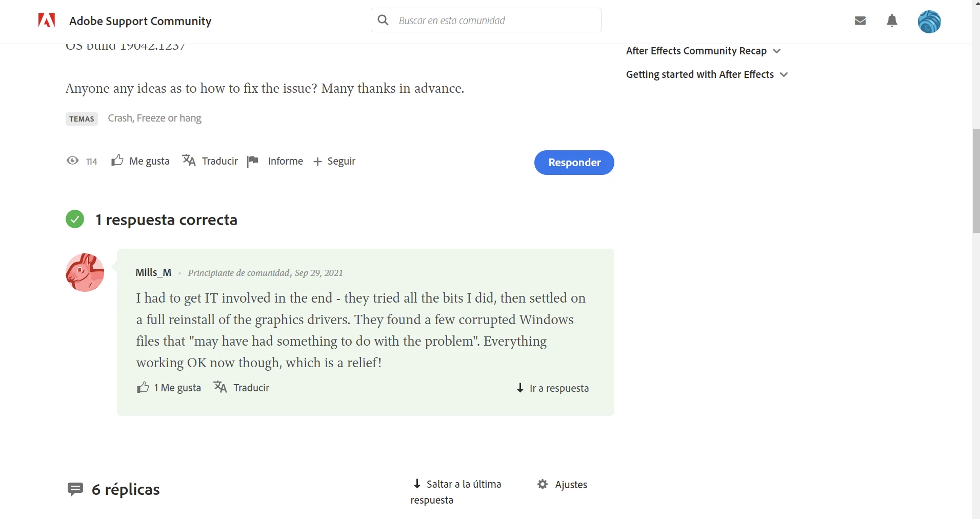Open the Crash, Freeze or hang topic

pos(154,118)
